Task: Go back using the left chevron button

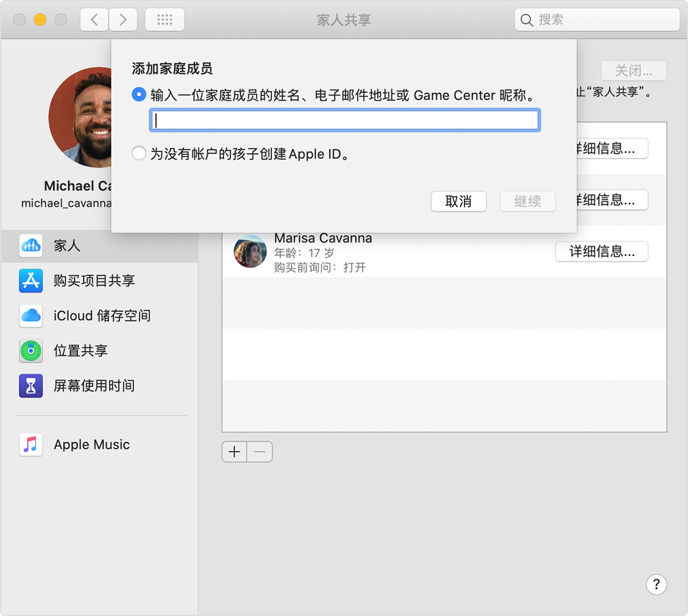Action: point(95,20)
